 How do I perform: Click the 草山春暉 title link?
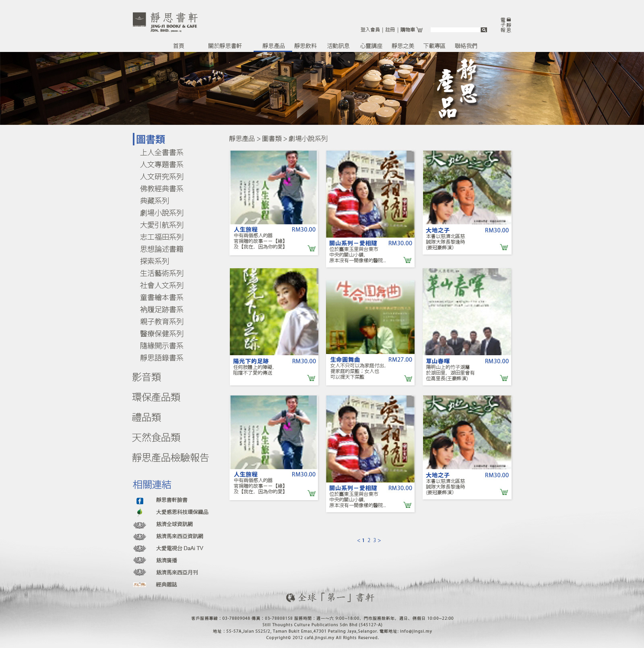(x=438, y=361)
